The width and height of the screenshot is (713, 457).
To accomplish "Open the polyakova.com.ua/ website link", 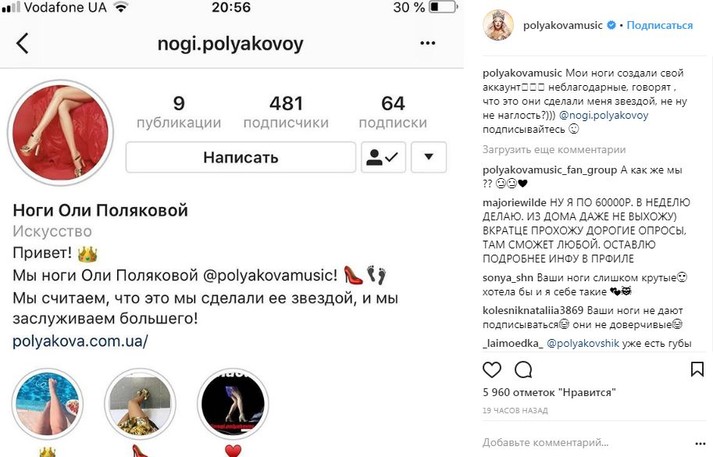I will point(80,341).
